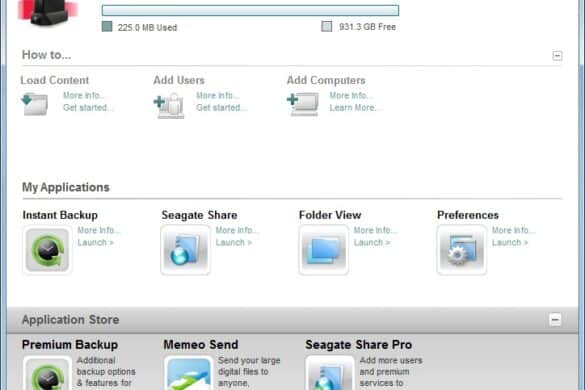The height and width of the screenshot is (390, 585).
Task: Click the Seagate Share Pro description text
Action: [391, 372]
